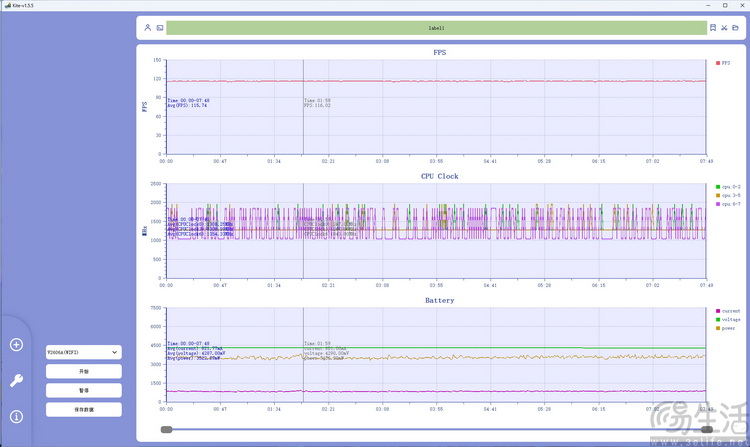Click the scissors cut icon
Viewport: 750px width, 447px height.
coord(724,28)
